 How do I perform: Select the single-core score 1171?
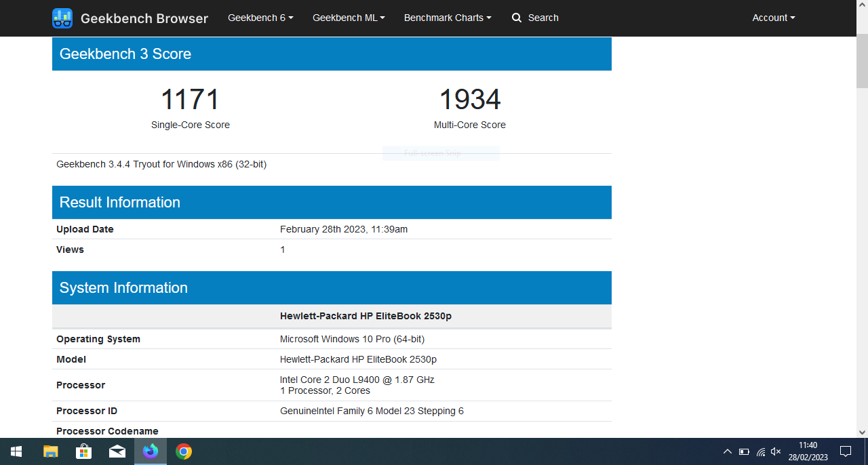pyautogui.click(x=191, y=100)
